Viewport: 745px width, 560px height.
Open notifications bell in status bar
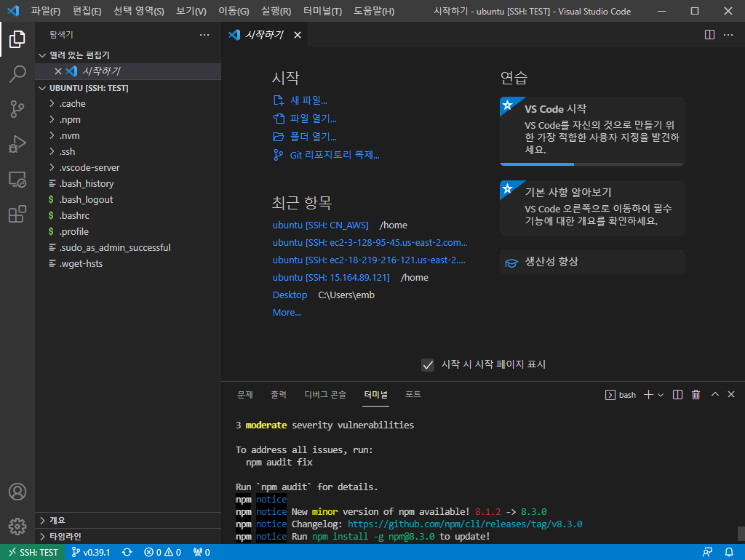point(729,552)
